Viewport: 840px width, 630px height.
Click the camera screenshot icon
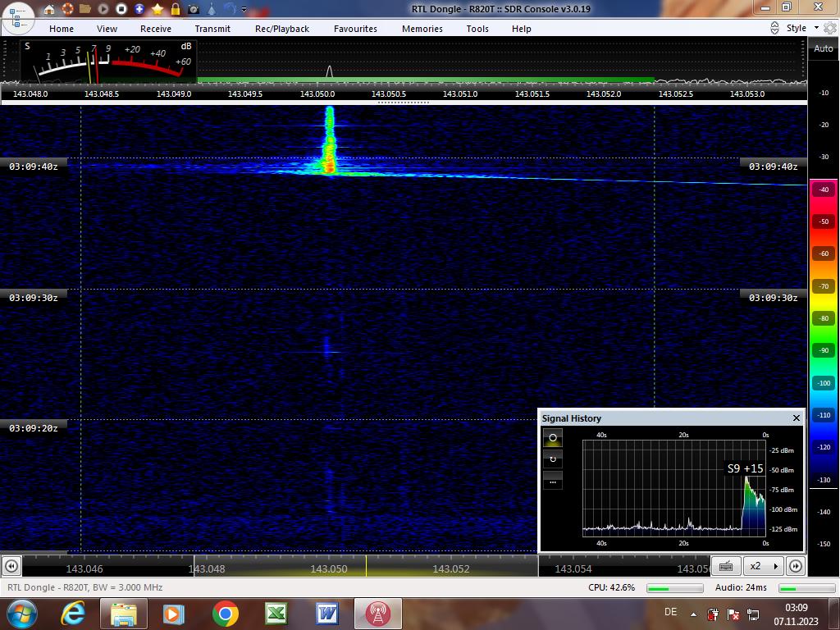pos(194,9)
